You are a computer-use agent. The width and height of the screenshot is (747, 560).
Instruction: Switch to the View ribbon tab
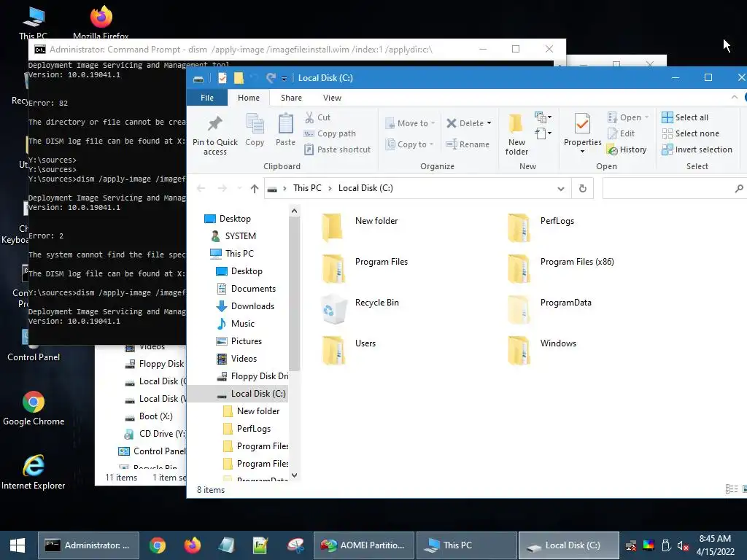coord(332,98)
